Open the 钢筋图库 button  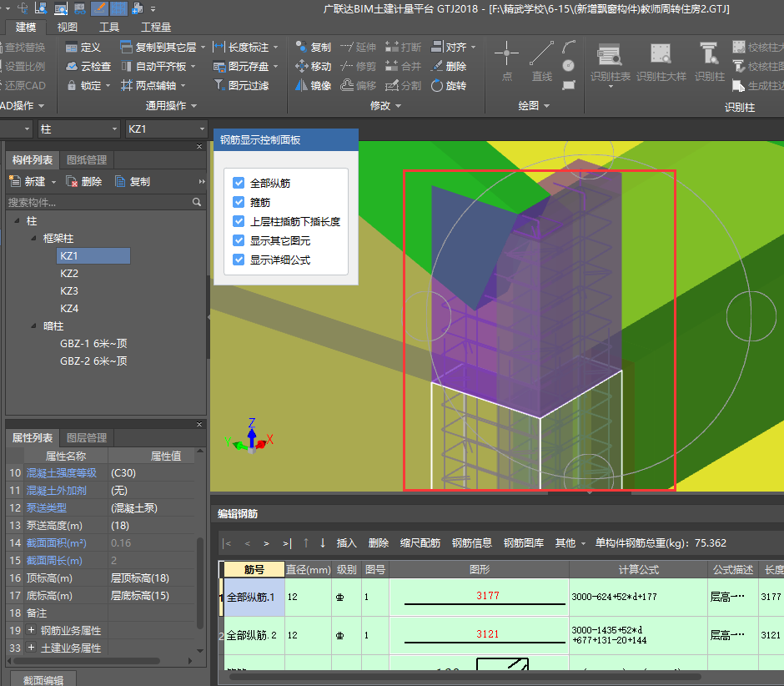click(524, 543)
